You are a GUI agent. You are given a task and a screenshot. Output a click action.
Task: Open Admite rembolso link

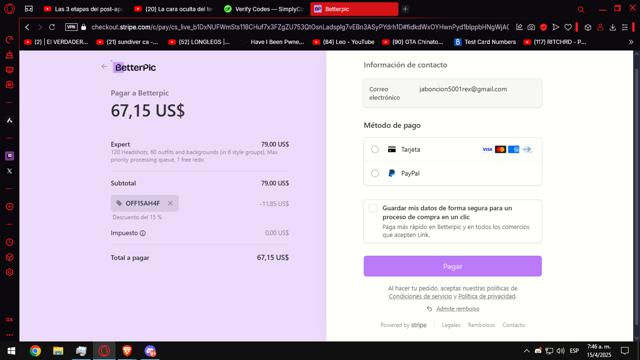(458, 309)
